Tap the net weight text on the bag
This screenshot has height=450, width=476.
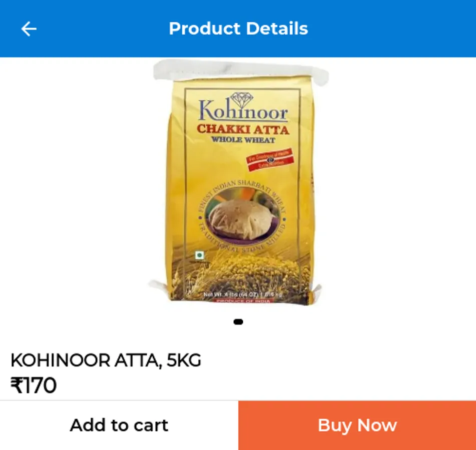pyautogui.click(x=243, y=294)
